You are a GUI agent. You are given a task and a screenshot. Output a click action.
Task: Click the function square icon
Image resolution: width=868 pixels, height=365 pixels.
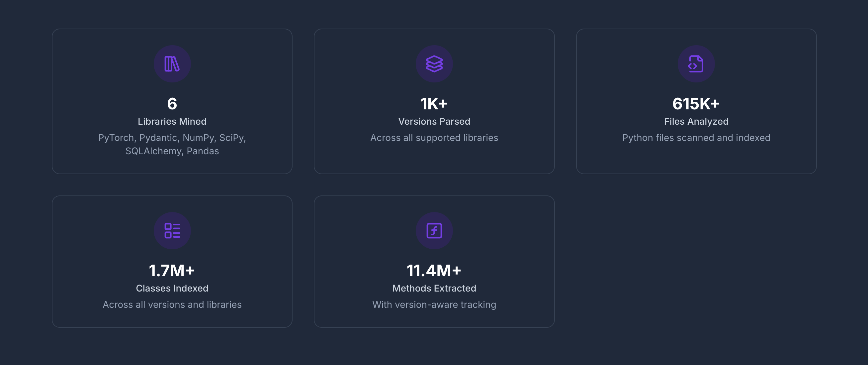434,231
